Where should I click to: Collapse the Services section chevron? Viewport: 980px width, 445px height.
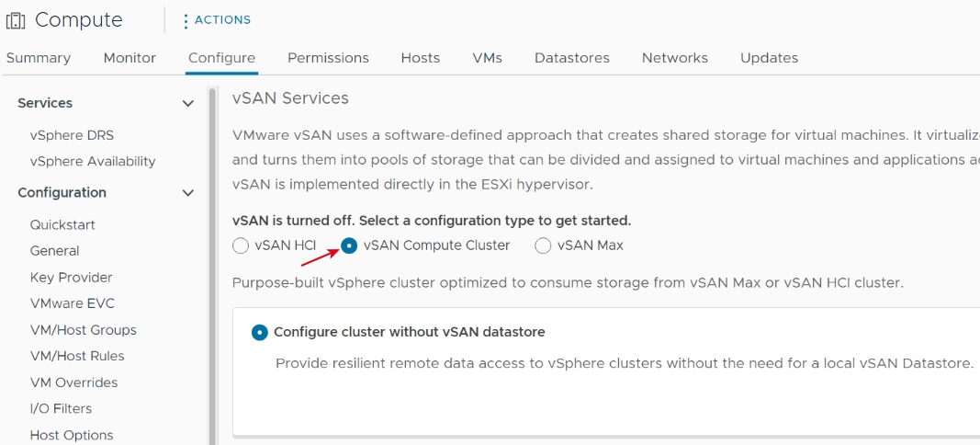click(x=187, y=103)
